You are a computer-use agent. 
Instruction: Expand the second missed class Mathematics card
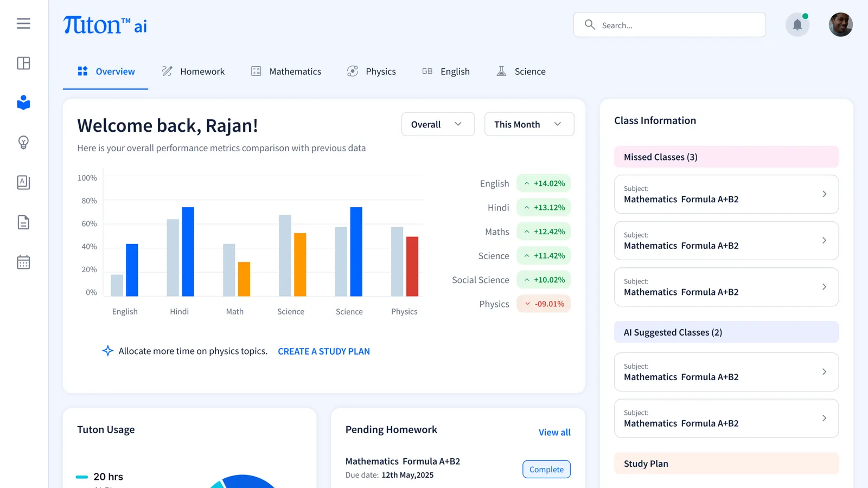click(x=726, y=241)
